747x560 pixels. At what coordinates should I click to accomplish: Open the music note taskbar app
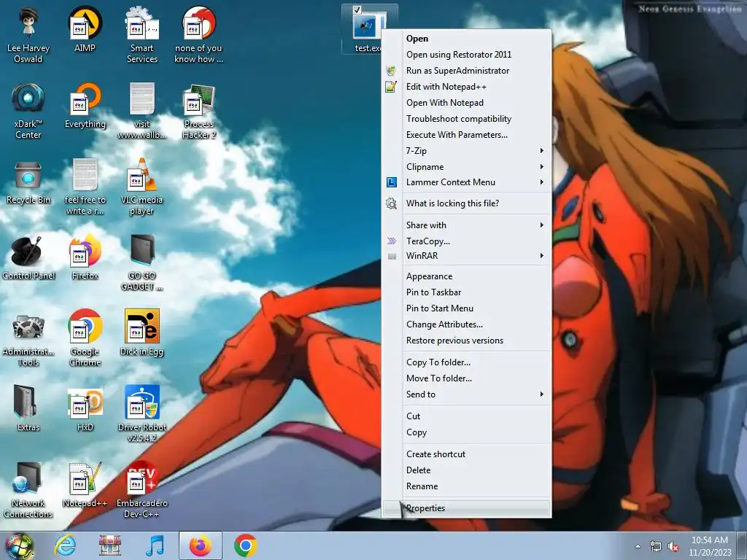click(155, 545)
